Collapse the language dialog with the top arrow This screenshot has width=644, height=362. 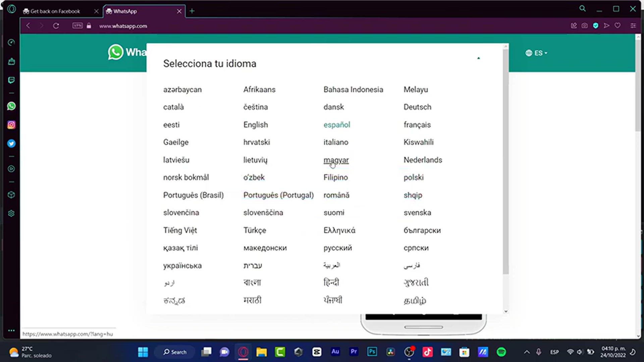pos(479,58)
